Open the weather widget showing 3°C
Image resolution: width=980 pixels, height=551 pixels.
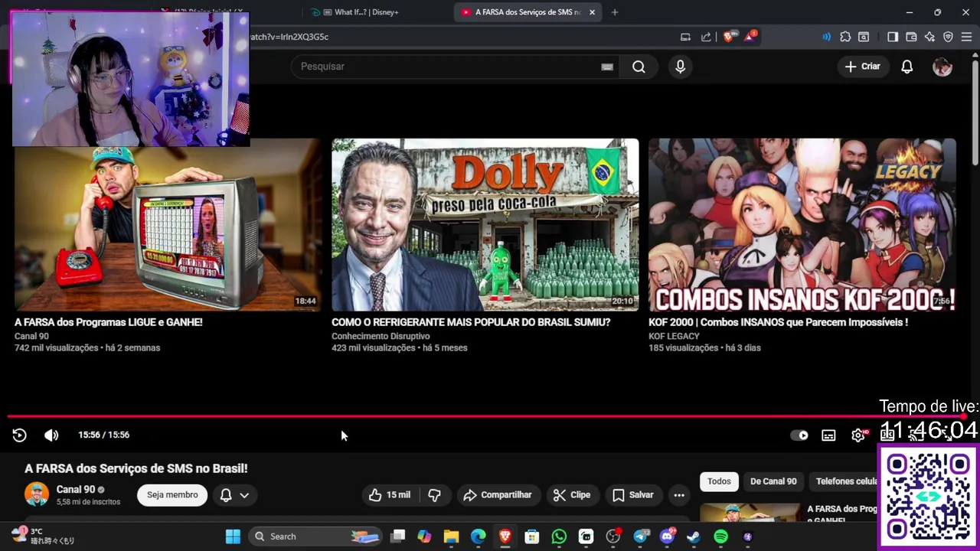43,536
